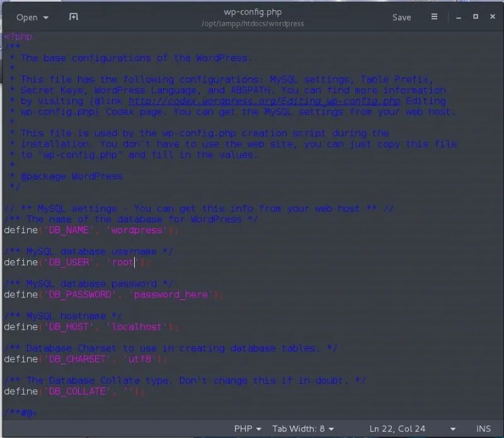Screen dimensions: 504x438
Task: Toggle the INS insert mode indicator
Action: tap(483, 429)
